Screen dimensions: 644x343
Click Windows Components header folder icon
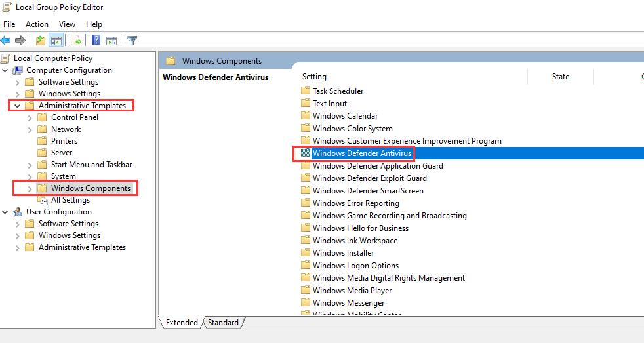point(171,61)
